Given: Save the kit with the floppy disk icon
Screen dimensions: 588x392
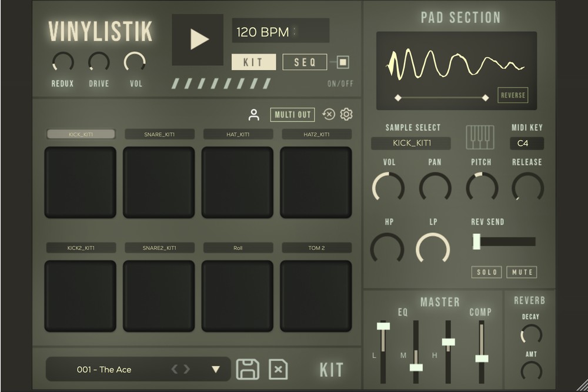Looking at the screenshot, I should pos(248,369).
